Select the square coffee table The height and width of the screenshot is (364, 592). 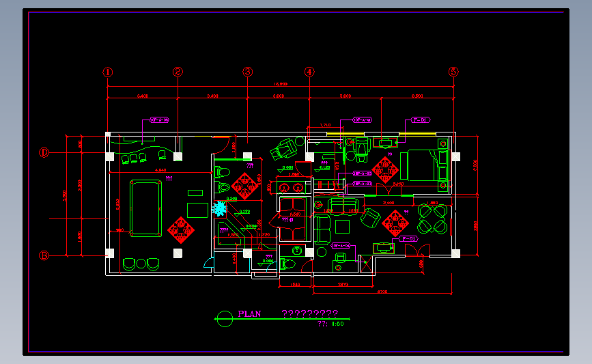343,227
